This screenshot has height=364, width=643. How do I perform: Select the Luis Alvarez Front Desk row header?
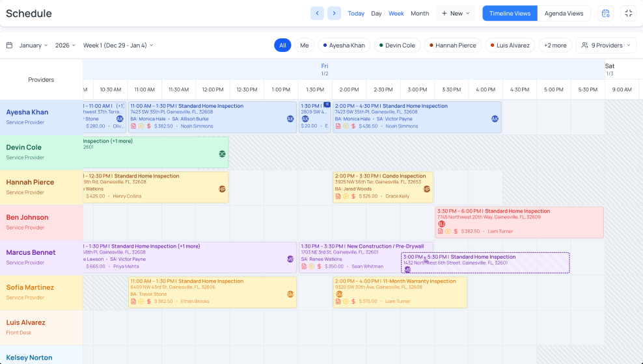(42, 328)
